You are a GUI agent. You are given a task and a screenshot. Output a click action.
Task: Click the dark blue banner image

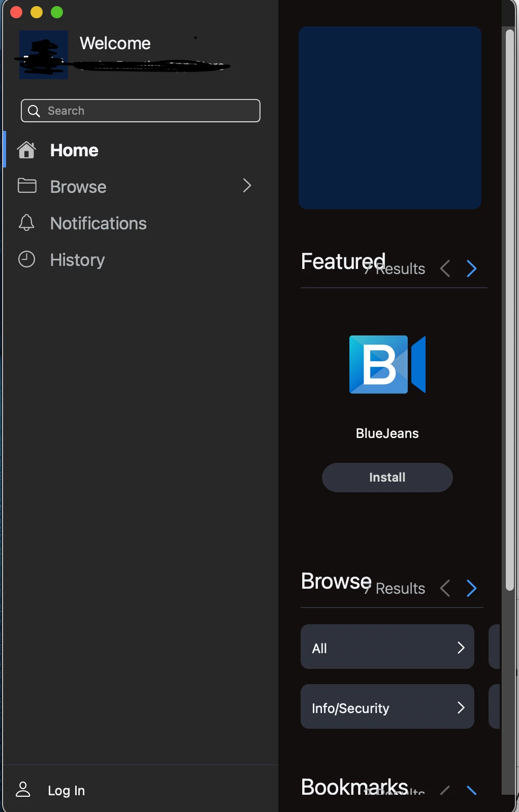point(390,118)
